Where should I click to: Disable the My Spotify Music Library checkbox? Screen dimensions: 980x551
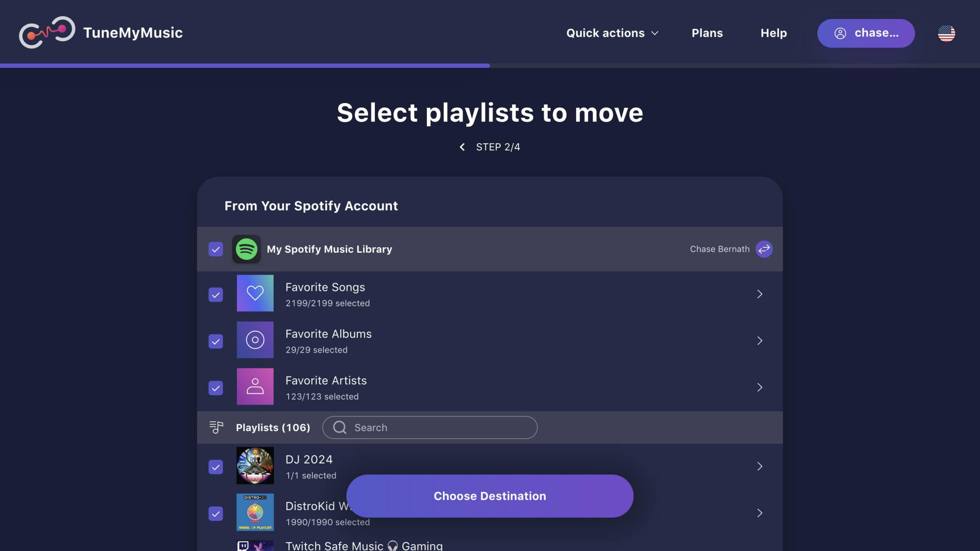[216, 249]
